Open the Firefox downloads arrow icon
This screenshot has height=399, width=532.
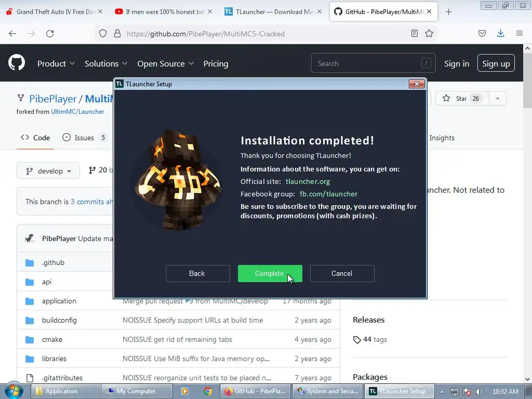point(500,33)
